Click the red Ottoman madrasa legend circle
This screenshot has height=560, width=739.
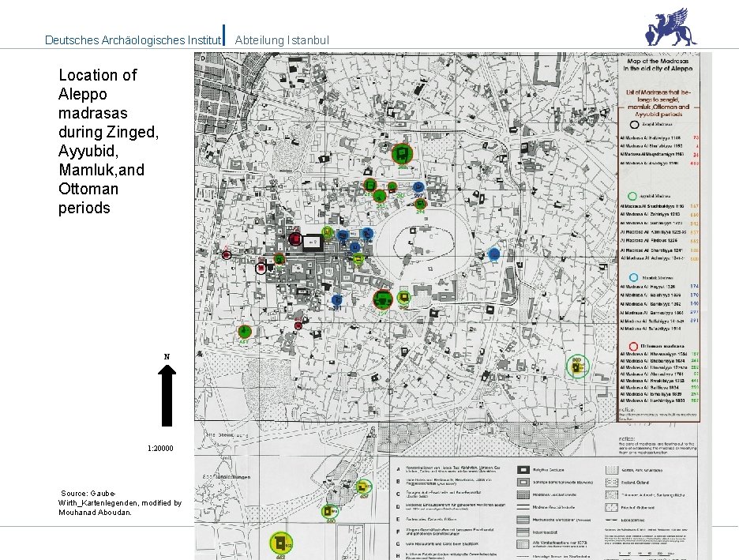pos(633,347)
